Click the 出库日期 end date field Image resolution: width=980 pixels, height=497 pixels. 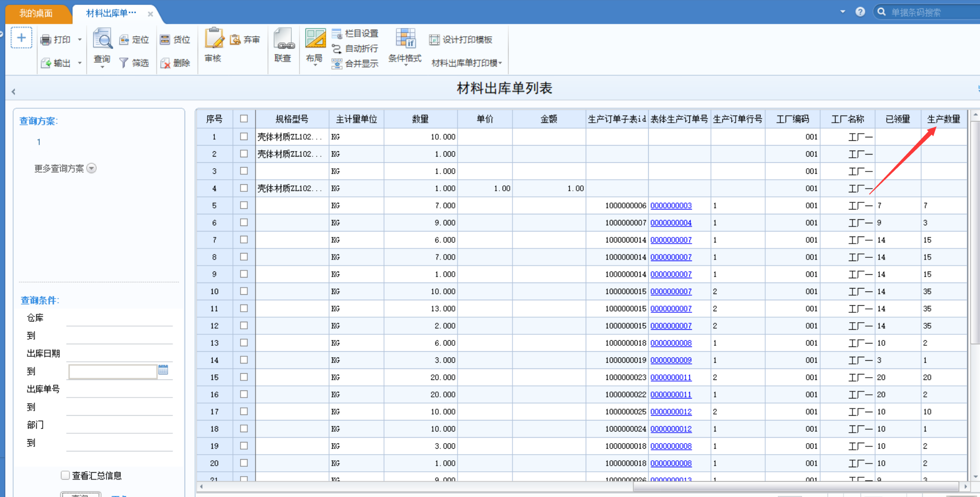click(x=113, y=372)
